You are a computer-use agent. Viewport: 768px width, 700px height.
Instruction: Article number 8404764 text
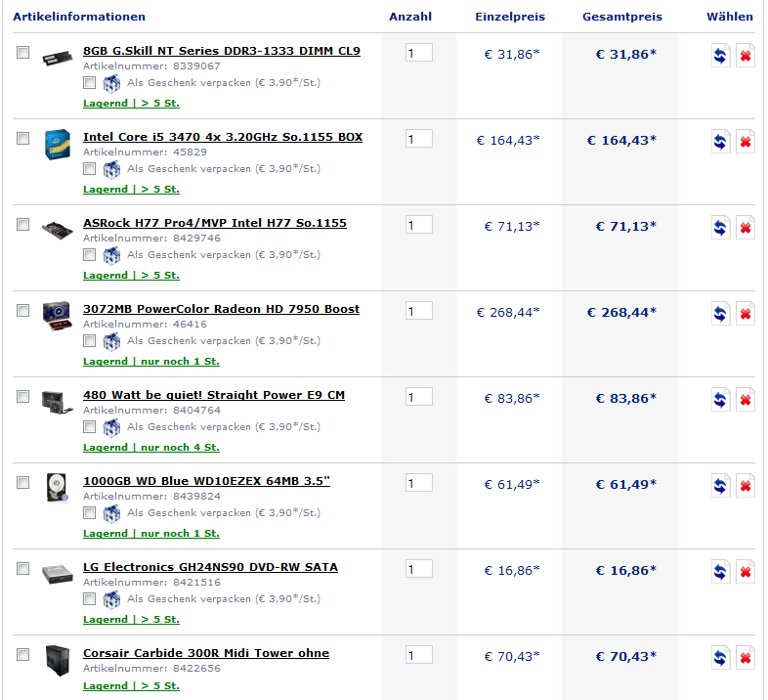(151, 411)
